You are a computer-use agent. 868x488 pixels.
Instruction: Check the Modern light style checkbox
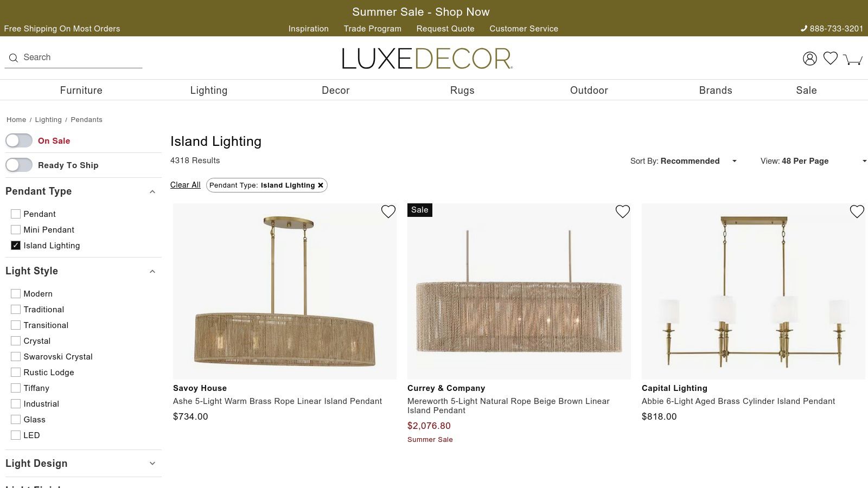[15, 293]
